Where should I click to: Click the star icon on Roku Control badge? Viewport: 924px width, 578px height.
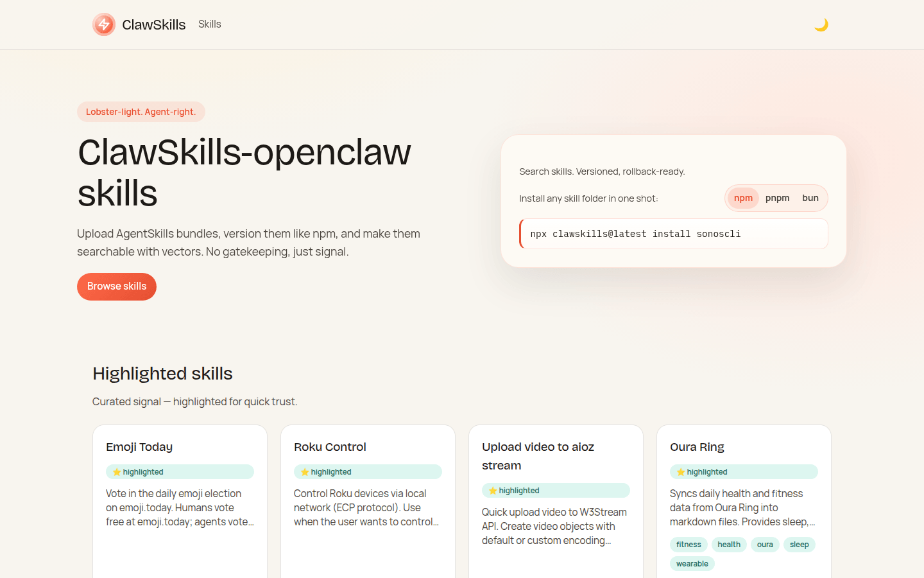304,471
